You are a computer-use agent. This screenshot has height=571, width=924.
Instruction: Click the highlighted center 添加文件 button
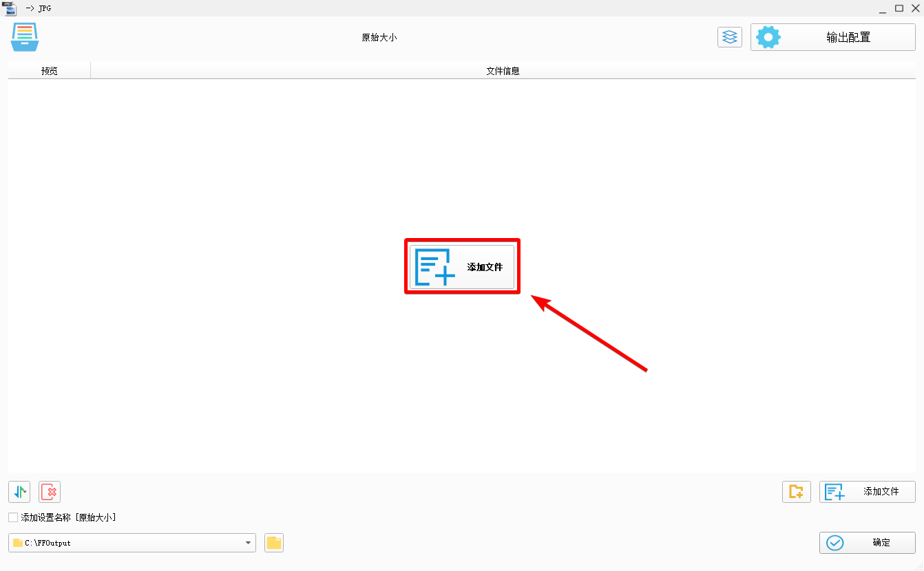coord(461,267)
